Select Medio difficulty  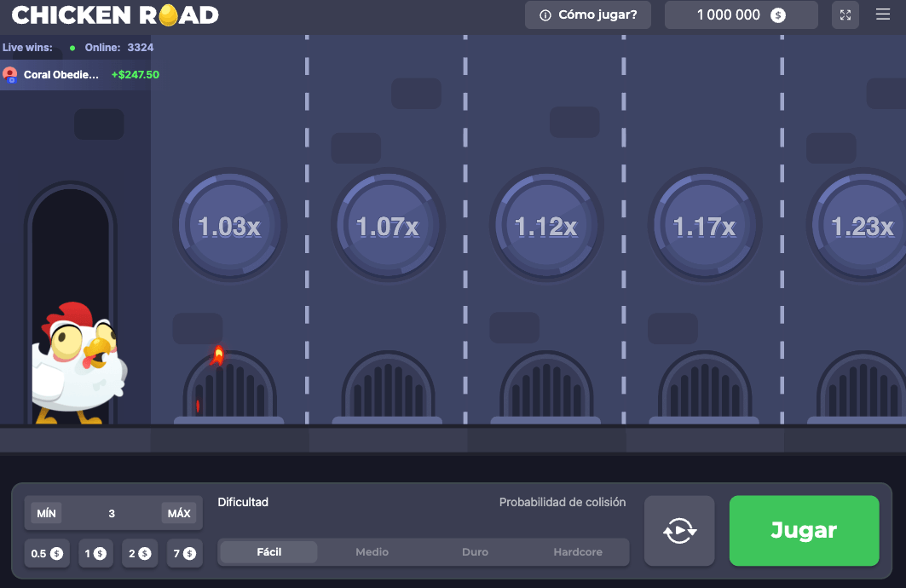pyautogui.click(x=372, y=552)
